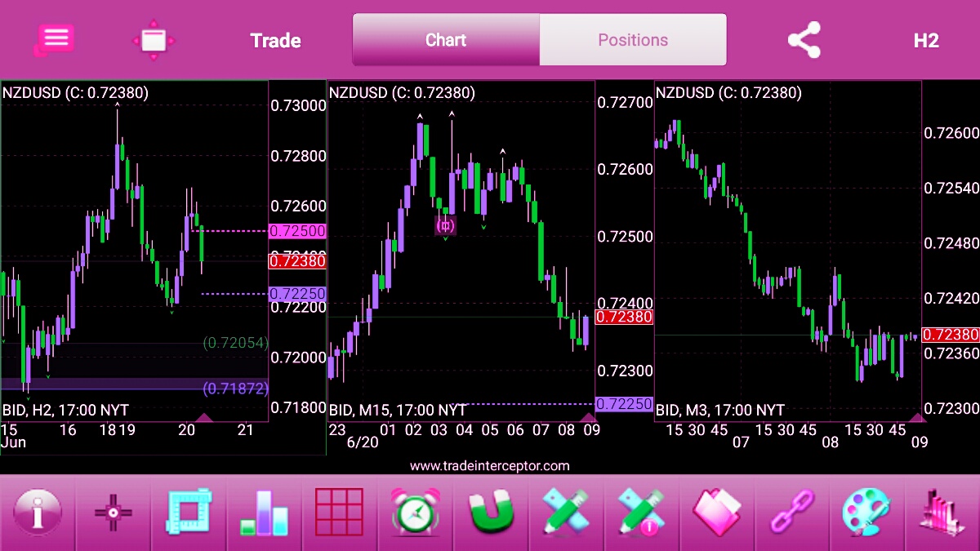This screenshot has height=551, width=980.
Task: Tap the triangle marker under M3 chart
Action: pyautogui.click(x=916, y=418)
